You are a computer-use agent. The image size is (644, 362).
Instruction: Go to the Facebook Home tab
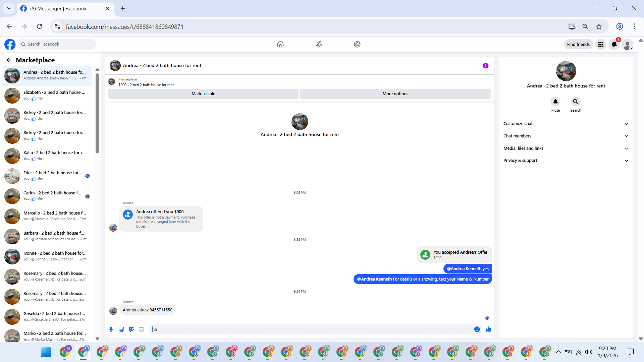click(x=280, y=44)
